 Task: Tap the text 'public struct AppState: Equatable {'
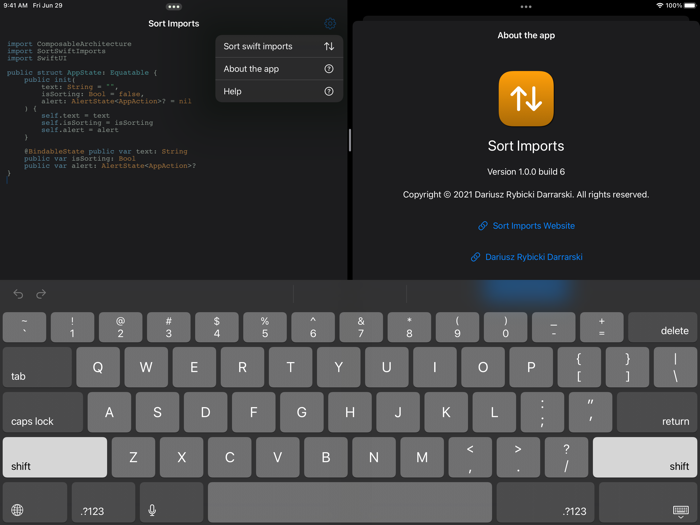[82, 73]
